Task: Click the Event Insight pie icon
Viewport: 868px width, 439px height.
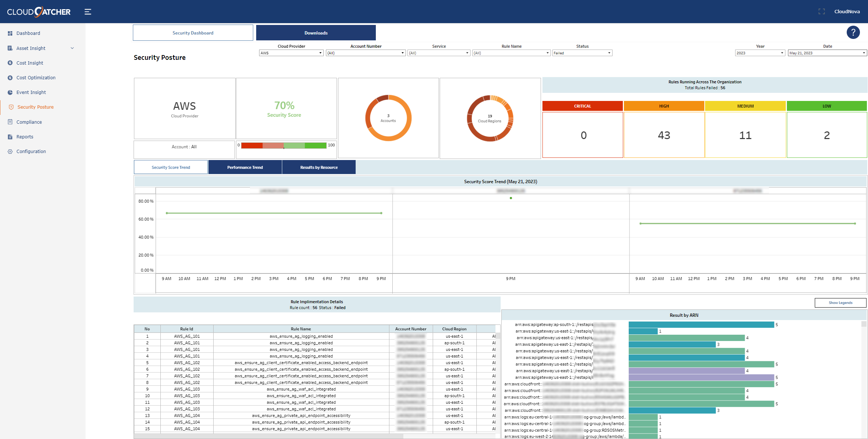Action: click(10, 92)
